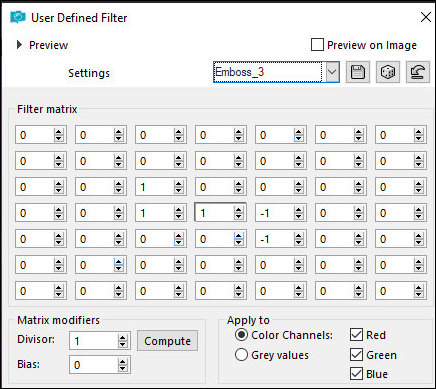Increase the Divisor value with up arrow

(x=123, y=338)
